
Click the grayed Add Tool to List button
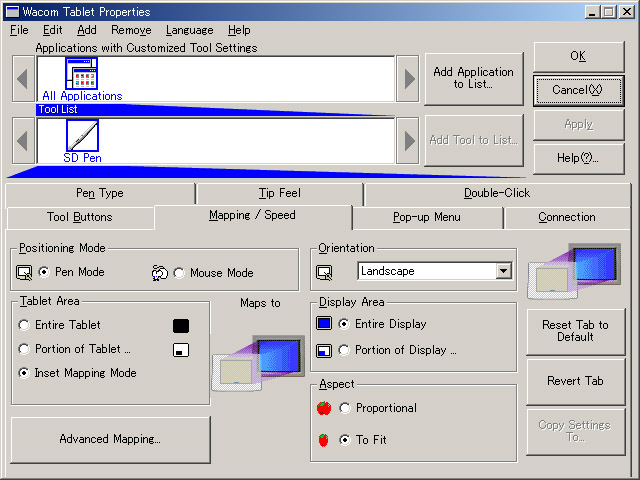pos(473,140)
